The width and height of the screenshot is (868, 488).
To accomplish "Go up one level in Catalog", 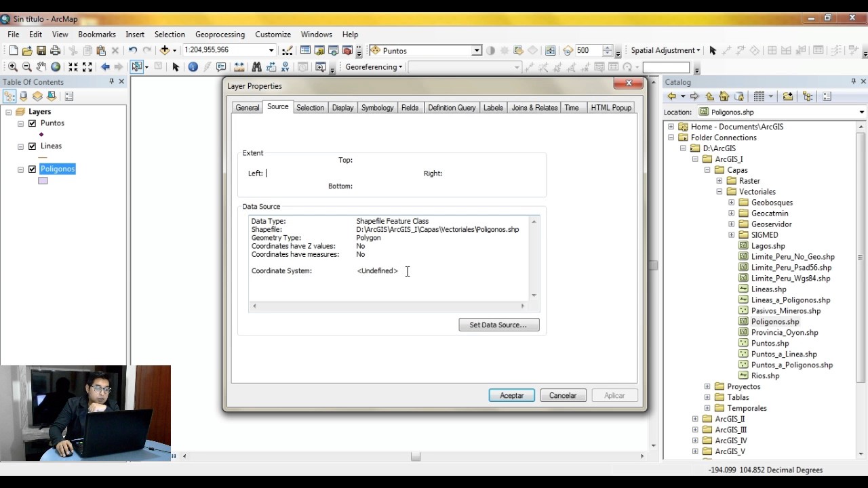I will (710, 96).
